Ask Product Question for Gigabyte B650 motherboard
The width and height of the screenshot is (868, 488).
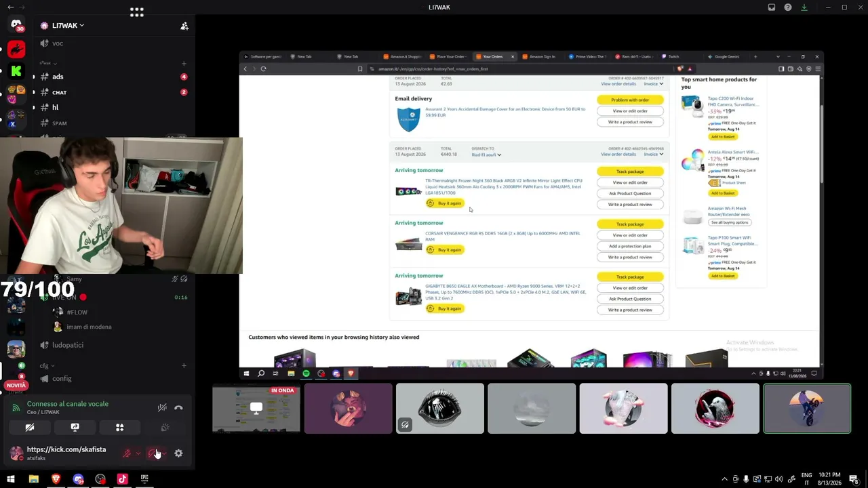630,299
